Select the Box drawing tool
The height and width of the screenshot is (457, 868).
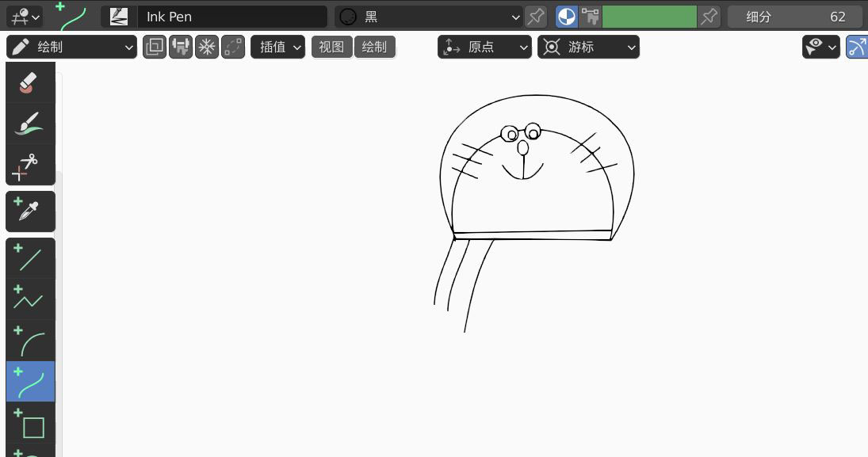(30, 423)
